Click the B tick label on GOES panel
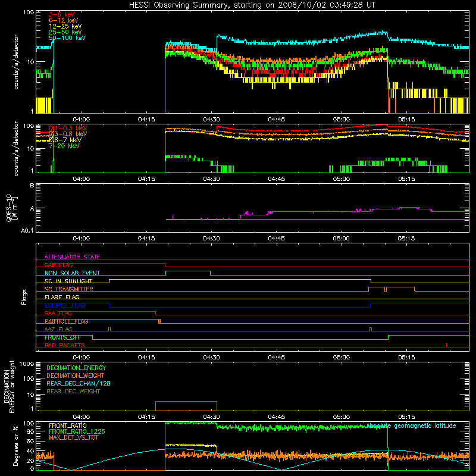 (32, 185)
